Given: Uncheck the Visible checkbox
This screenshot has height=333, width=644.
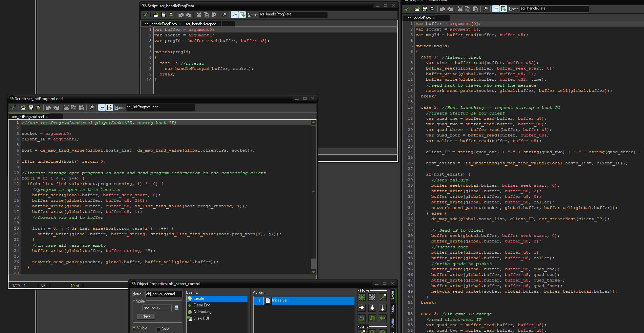Looking at the screenshot, I should point(135,328).
